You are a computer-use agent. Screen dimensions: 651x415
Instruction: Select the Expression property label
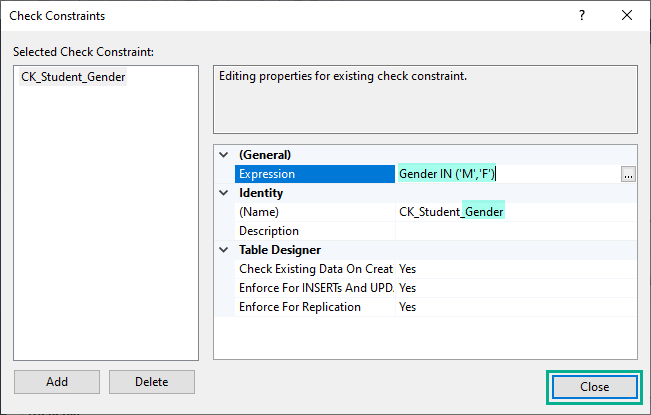[315, 174]
